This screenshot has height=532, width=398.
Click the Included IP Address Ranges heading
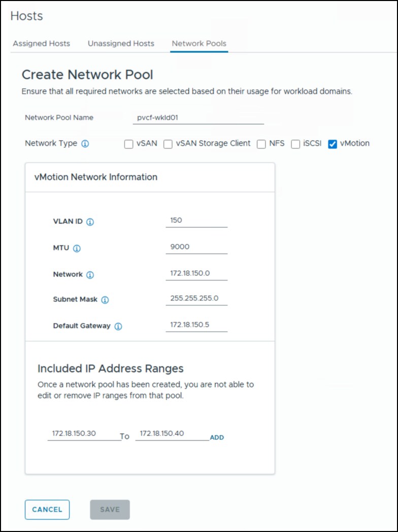coord(111,369)
